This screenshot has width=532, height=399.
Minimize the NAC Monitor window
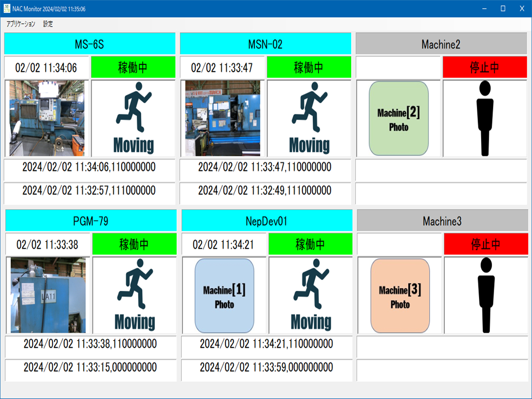point(485,9)
